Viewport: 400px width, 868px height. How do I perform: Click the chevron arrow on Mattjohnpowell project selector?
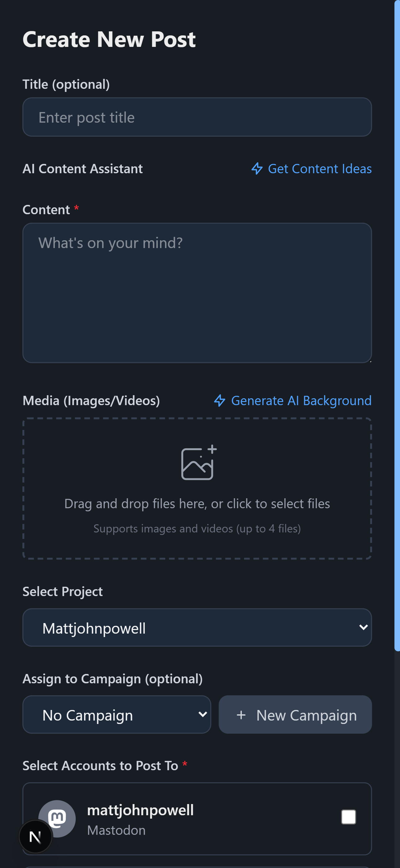(363, 627)
